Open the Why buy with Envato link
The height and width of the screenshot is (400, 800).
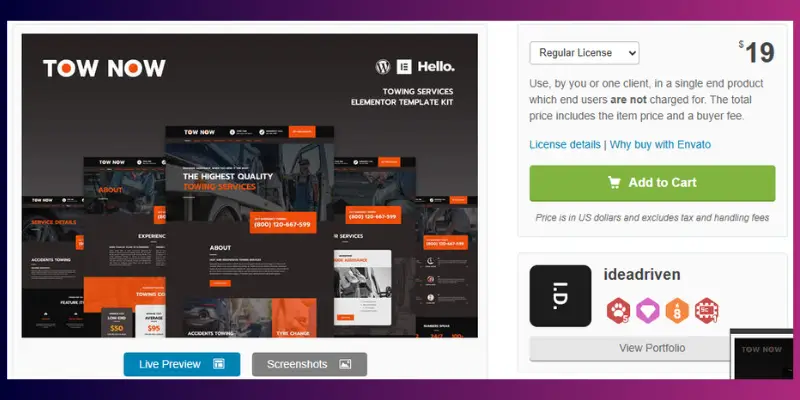coord(660,144)
